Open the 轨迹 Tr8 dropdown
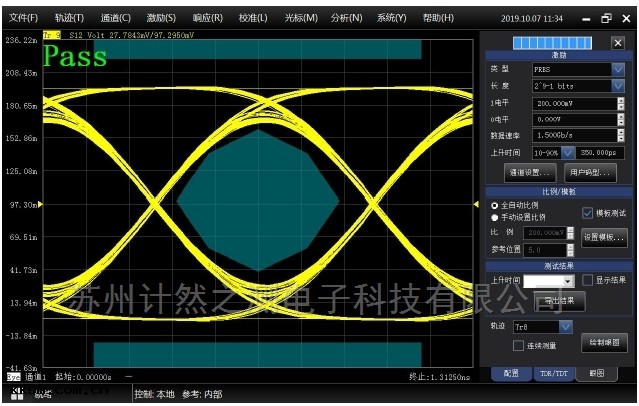The height and width of the screenshot is (406, 639). tap(566, 326)
